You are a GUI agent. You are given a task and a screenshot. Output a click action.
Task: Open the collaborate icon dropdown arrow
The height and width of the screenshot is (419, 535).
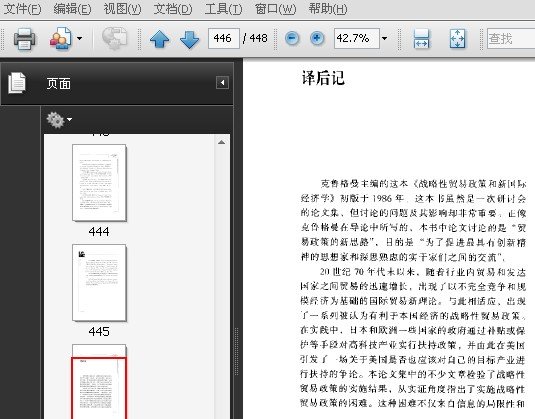[79, 38]
